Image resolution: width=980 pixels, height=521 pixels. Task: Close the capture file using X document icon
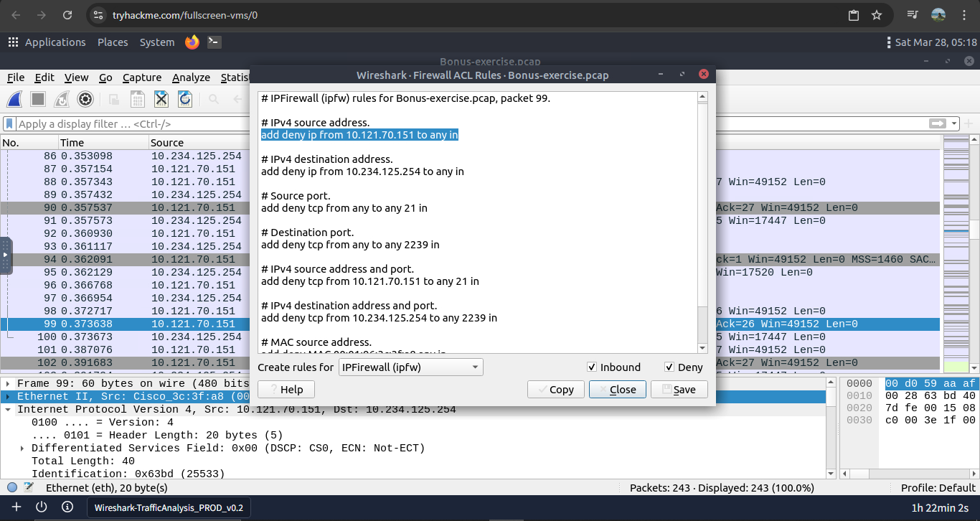coord(161,99)
